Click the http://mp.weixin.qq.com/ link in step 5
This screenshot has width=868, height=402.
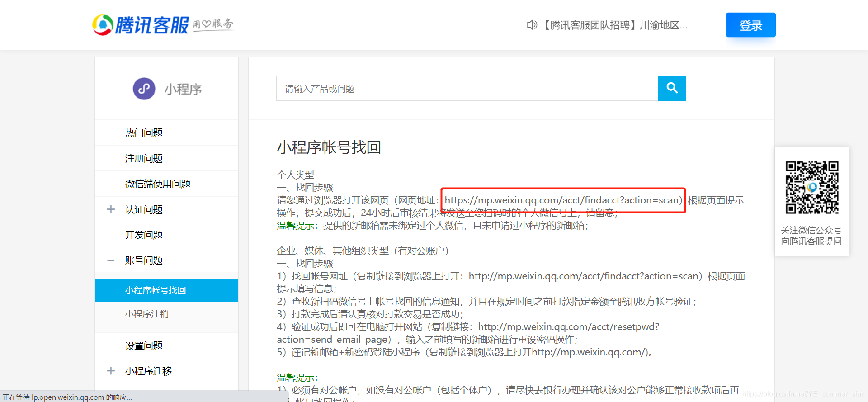point(590,352)
